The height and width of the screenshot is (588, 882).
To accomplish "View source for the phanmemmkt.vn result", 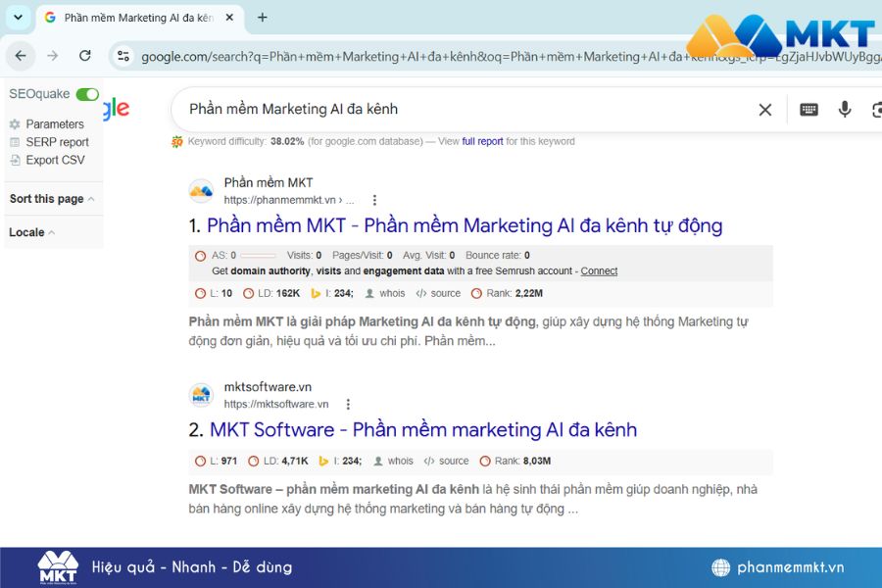I will 446,293.
